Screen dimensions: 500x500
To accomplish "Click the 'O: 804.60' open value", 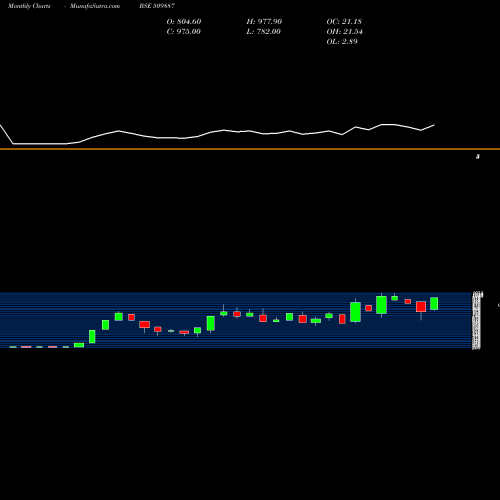I will click(x=184, y=21).
